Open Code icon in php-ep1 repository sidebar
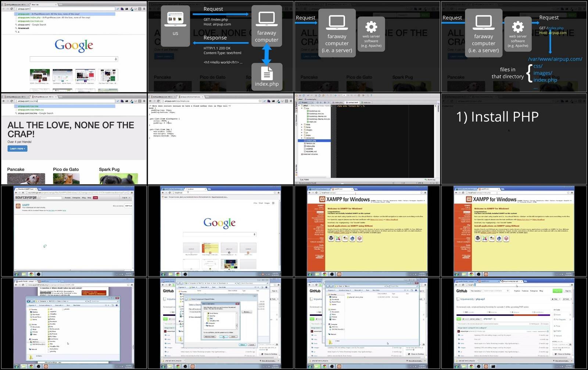588x370 pixels. (x=555, y=310)
